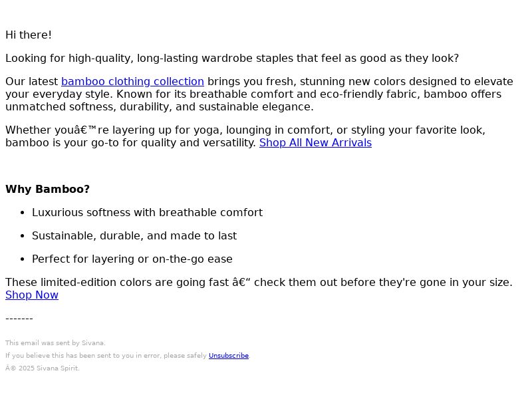
Task: Click the Perfect for layering bullet item
Action: pyautogui.click(x=132, y=259)
